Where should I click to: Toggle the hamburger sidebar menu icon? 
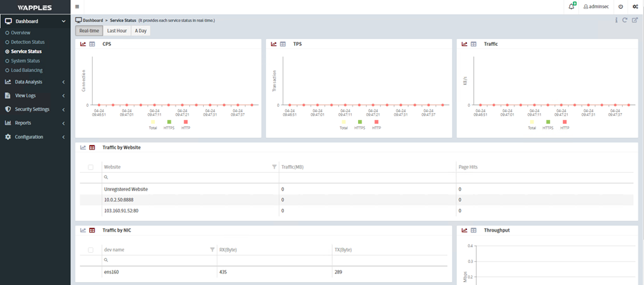pyautogui.click(x=77, y=7)
